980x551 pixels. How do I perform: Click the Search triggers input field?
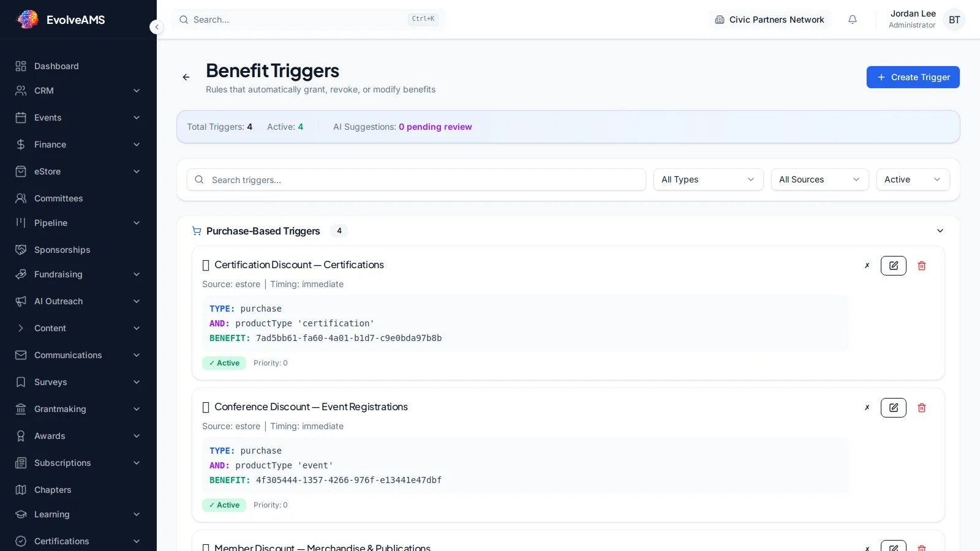pos(417,179)
